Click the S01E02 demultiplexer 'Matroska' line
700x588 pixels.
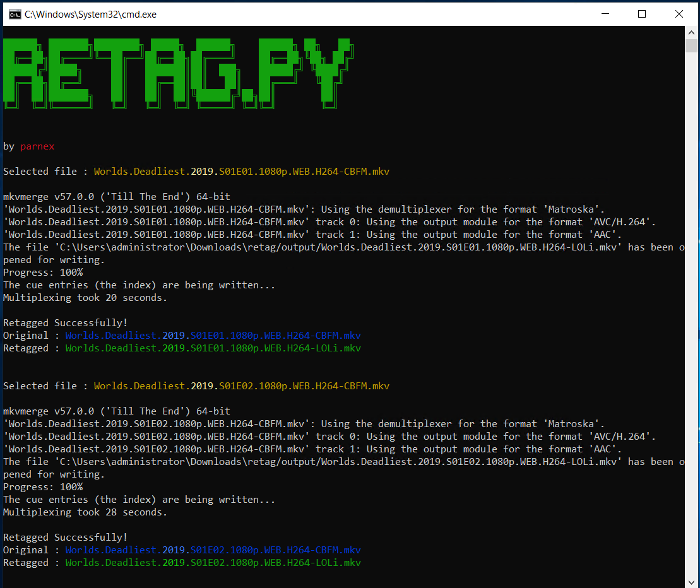click(304, 424)
